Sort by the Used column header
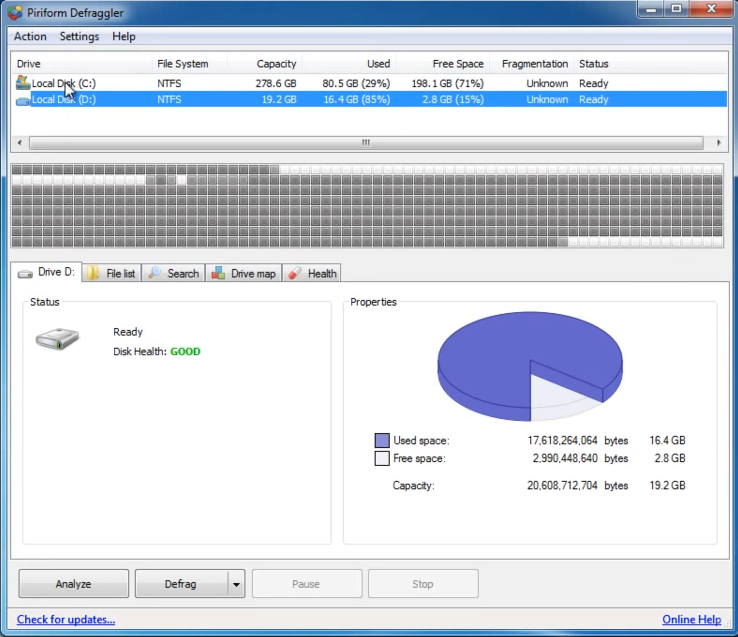Image resolution: width=738 pixels, height=637 pixels. (349, 64)
